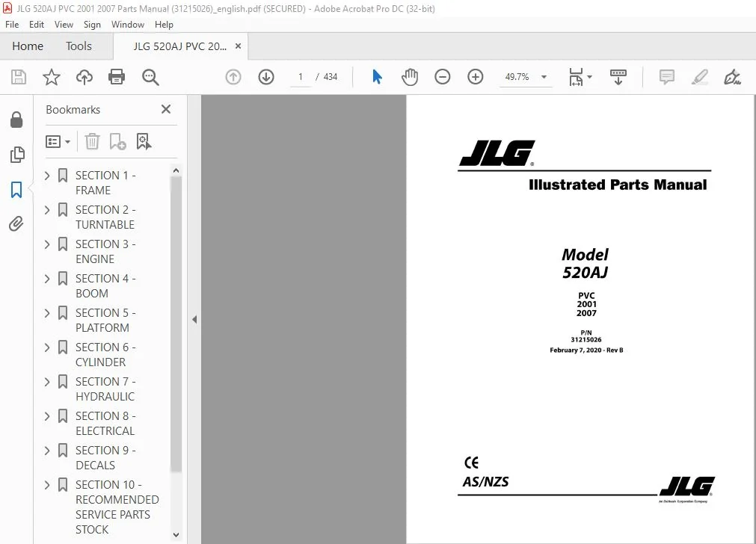This screenshot has height=544, width=756.
Task: Expand SECTION 1 - FRAME bookmark
Action: point(47,176)
